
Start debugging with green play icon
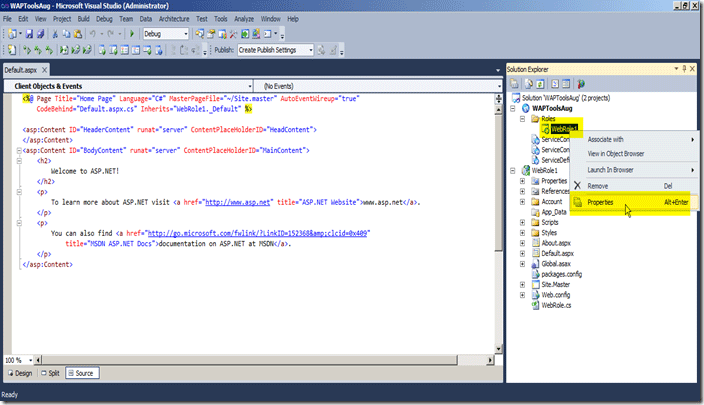[132, 34]
